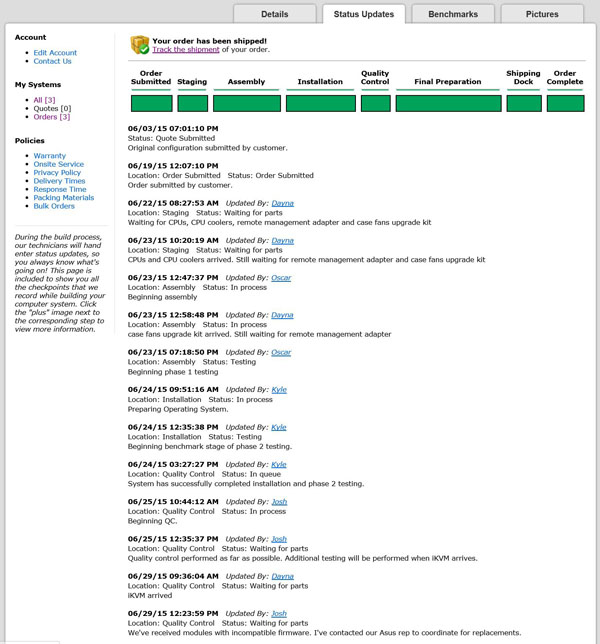
Task: Click Quotes [0] under My Systems
Action: (x=52, y=108)
